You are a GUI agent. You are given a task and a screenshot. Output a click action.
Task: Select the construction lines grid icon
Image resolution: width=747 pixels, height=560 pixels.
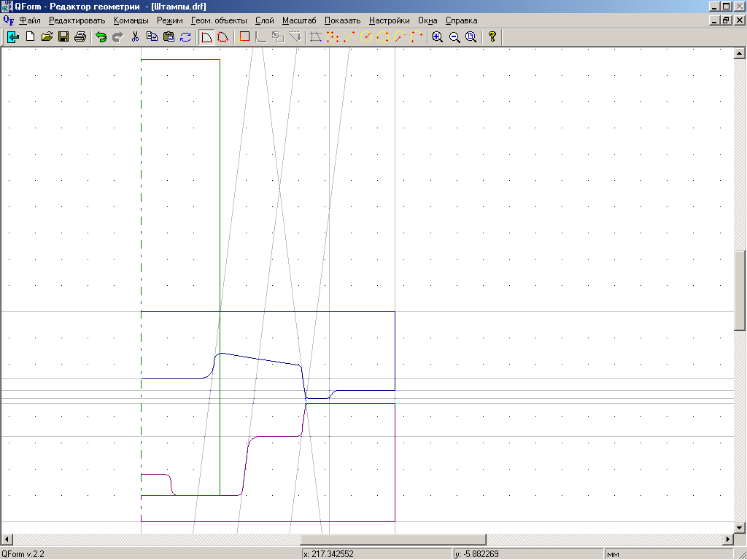316,37
